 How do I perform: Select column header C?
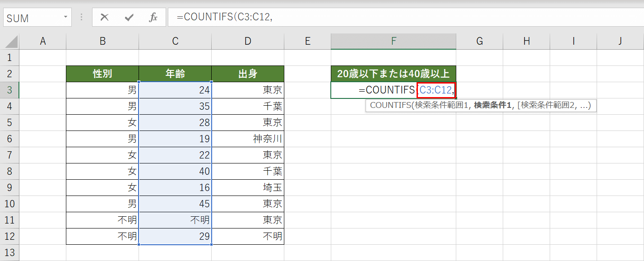click(175, 41)
